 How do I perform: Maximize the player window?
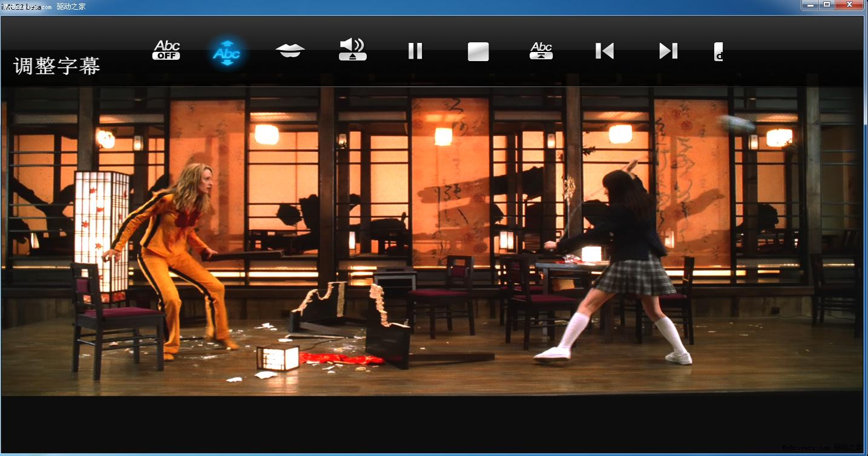(x=827, y=5)
